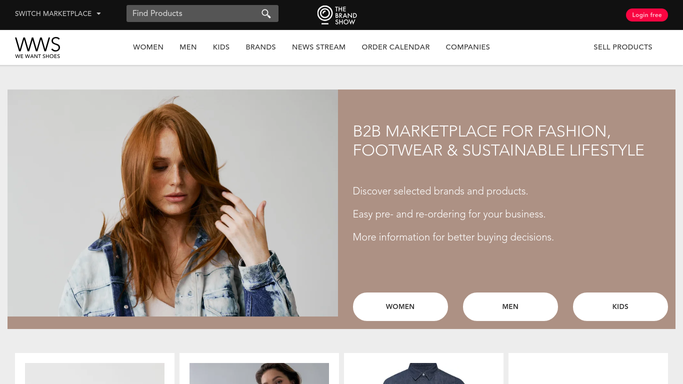
Task: Click the search magnifier icon
Action: pyautogui.click(x=266, y=13)
